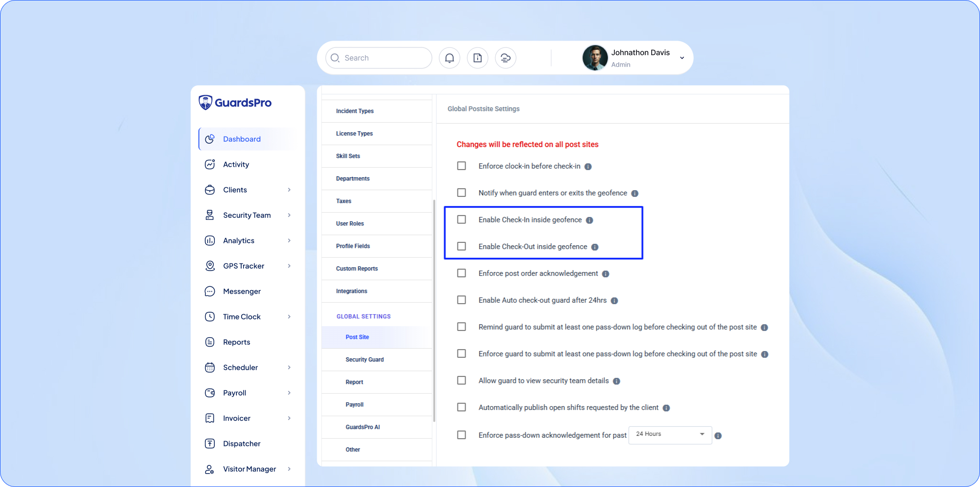Screen dimensions: 980x487
Task: Click the Invoicer sidebar icon
Action: coord(210,418)
